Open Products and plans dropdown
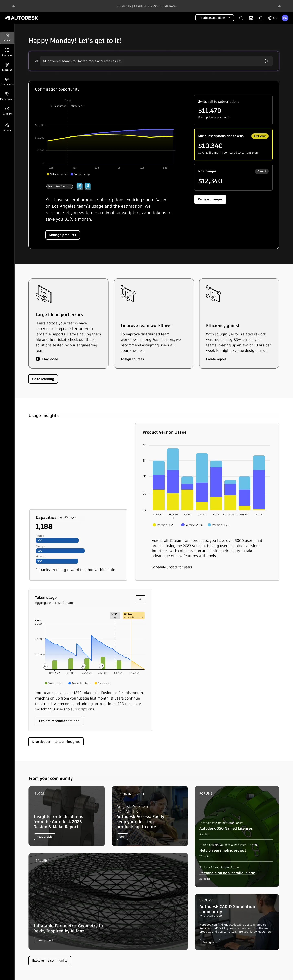Viewport: 293px width, 980px height. [215, 18]
